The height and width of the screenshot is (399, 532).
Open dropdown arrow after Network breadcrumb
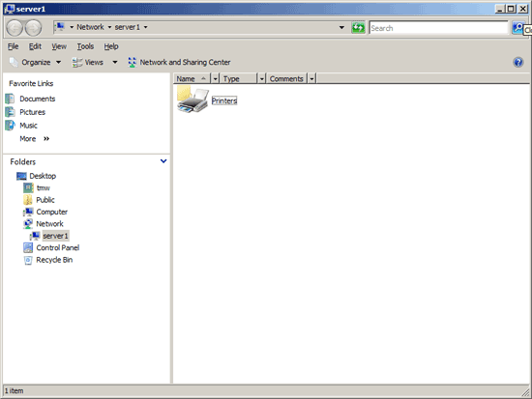click(x=109, y=27)
